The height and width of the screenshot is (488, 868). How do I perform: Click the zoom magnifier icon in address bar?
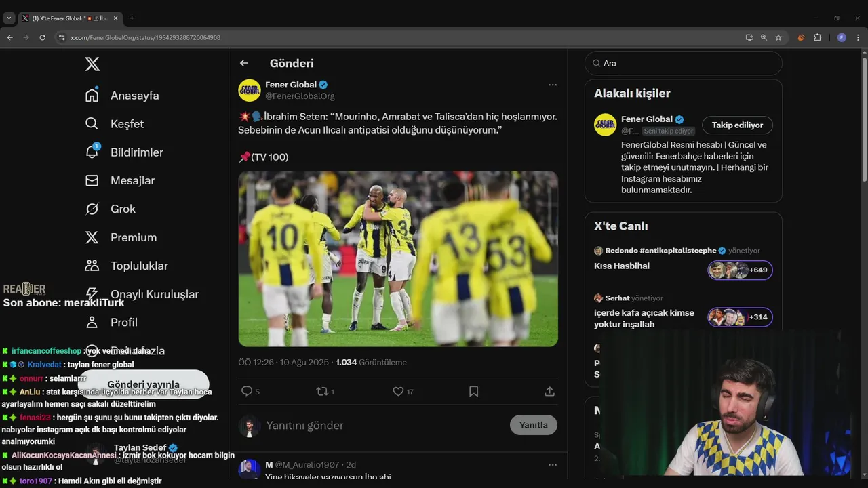(x=764, y=37)
